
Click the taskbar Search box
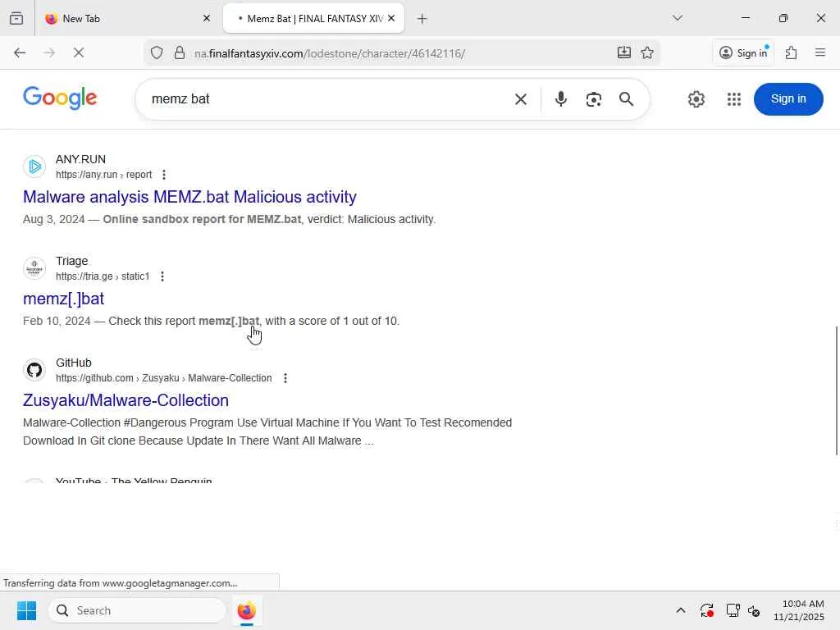tap(138, 610)
